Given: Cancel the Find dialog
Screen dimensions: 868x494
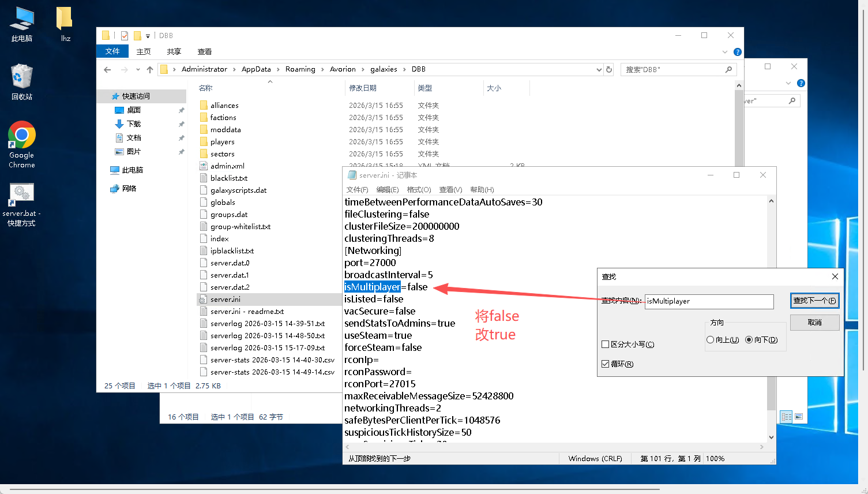Looking at the screenshot, I should (814, 323).
